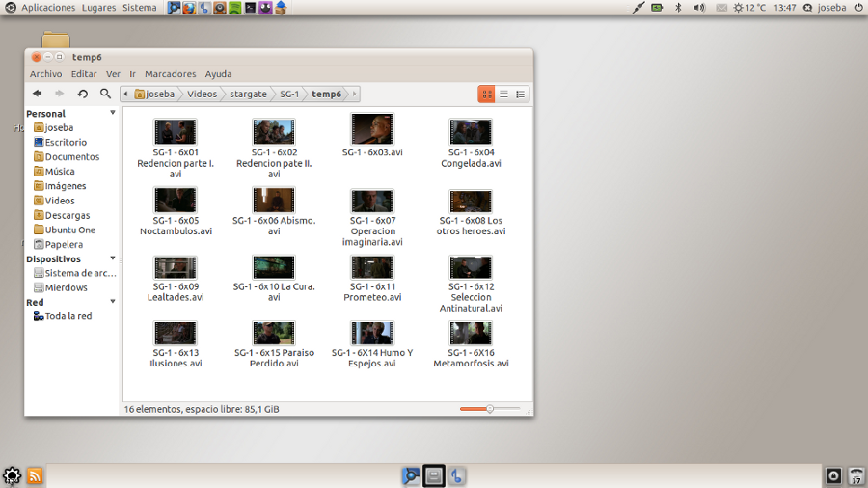The height and width of the screenshot is (488, 868).
Task: Select SG-1 - 6x03.avi video thumbnail
Action: pos(372,128)
